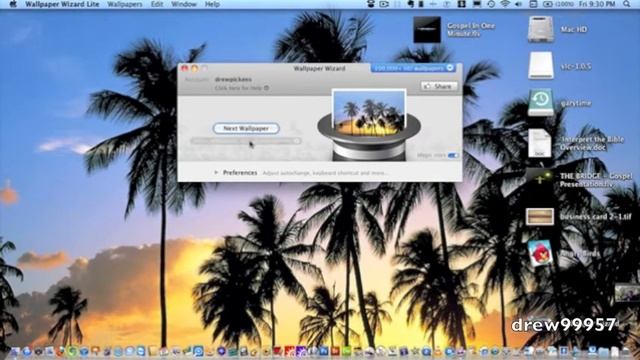Select the garytime Time Machine drive
640x360 pixels.
click(540, 102)
